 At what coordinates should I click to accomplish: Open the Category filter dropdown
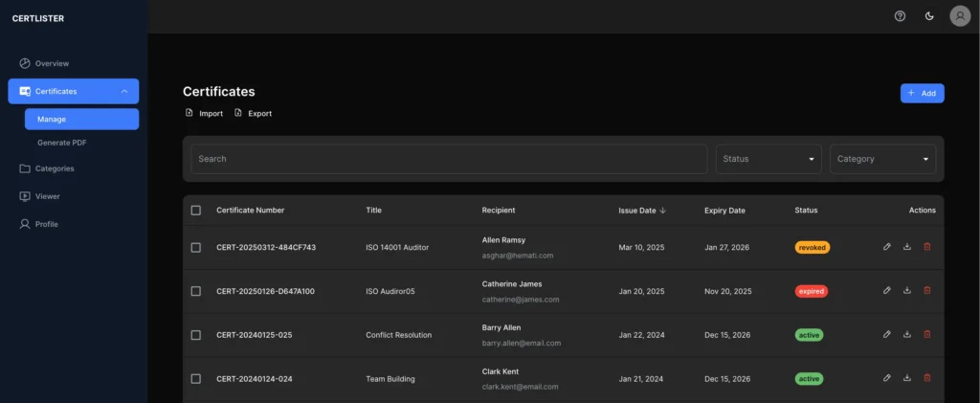pos(882,159)
